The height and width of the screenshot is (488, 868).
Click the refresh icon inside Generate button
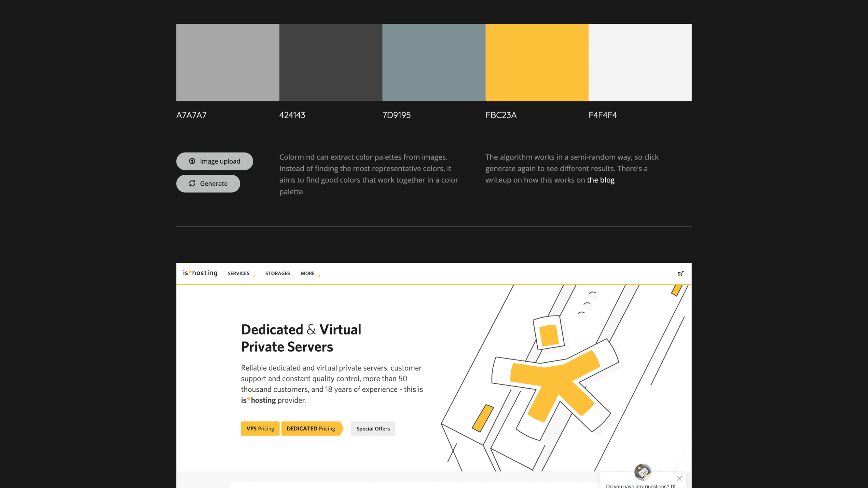coord(192,183)
